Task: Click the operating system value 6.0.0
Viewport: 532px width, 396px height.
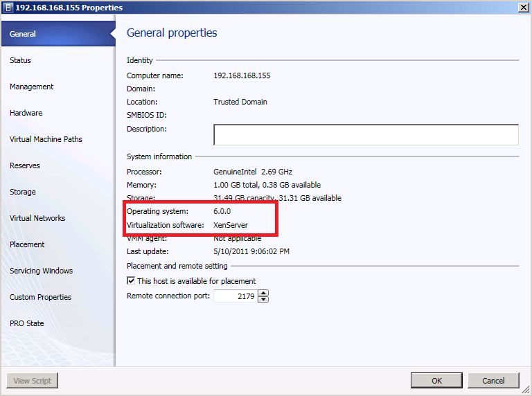Action: 222,211
